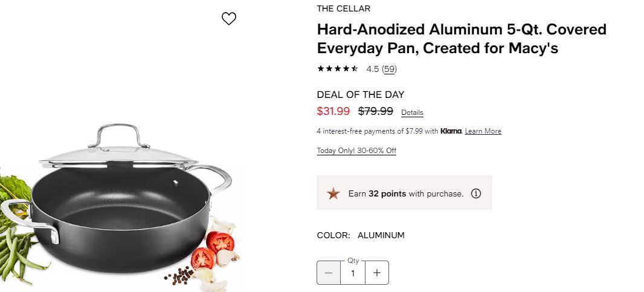The image size is (644, 292).
Task: Decrease quantity with the minus button
Action: 328,273
